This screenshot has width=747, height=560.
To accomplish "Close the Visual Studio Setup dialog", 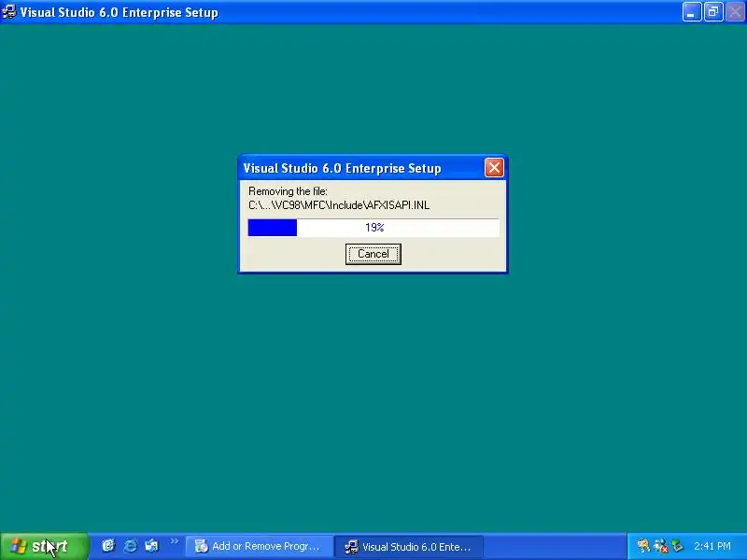I will click(x=494, y=168).
